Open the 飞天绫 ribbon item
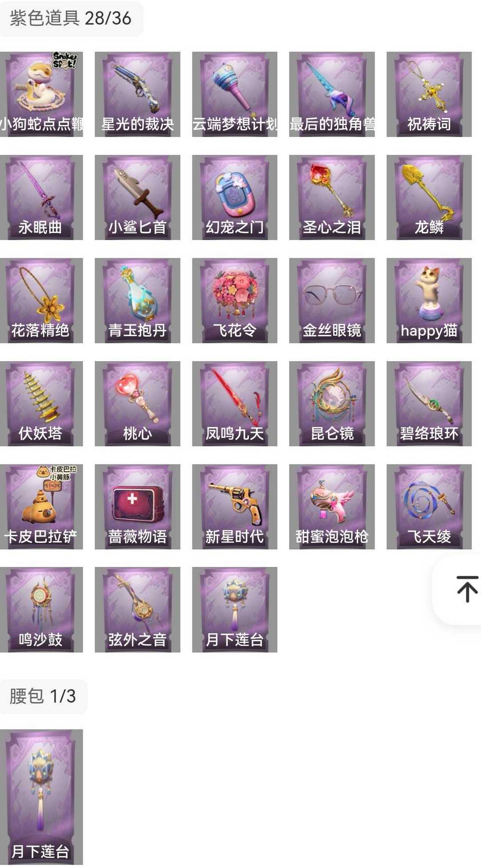481x868 pixels. 429,507
